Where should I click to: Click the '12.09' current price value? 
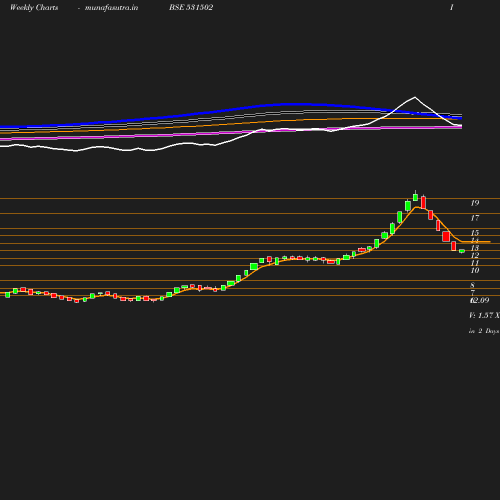480,300
